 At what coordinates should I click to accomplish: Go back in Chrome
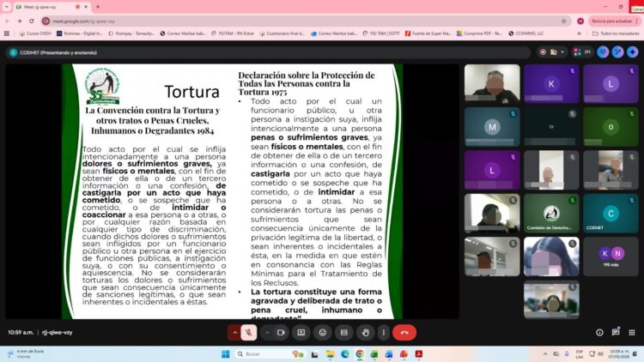coord(8,21)
